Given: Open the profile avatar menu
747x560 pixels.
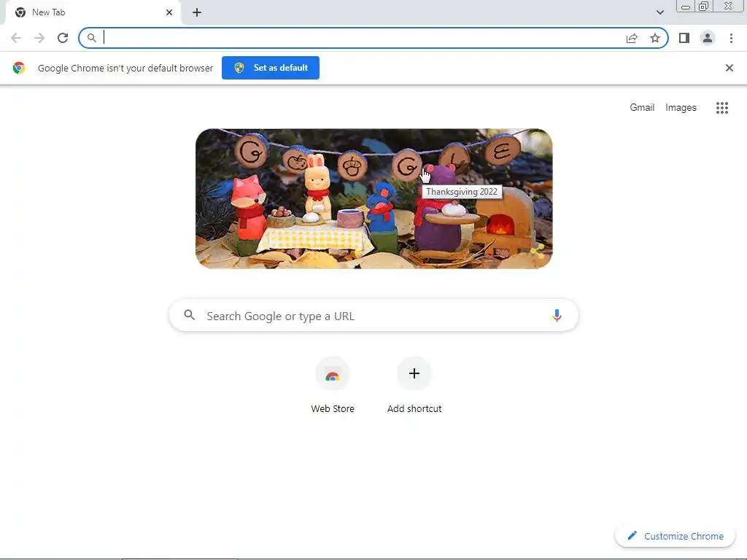Looking at the screenshot, I should (x=708, y=38).
